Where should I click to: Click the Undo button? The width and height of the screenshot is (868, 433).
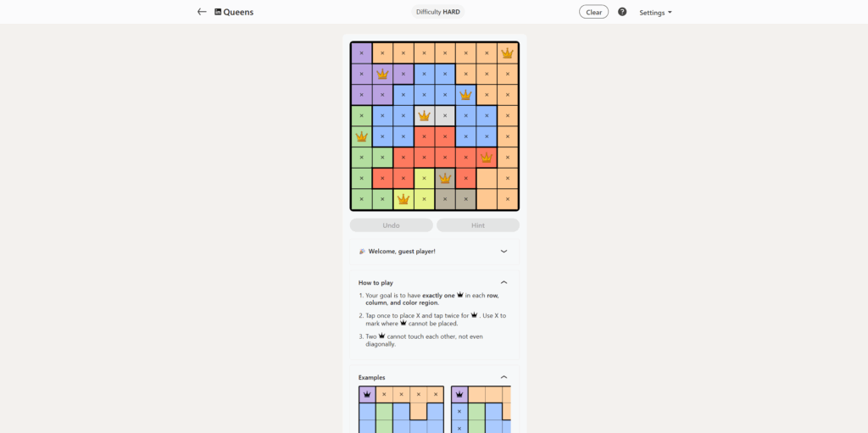point(391,225)
